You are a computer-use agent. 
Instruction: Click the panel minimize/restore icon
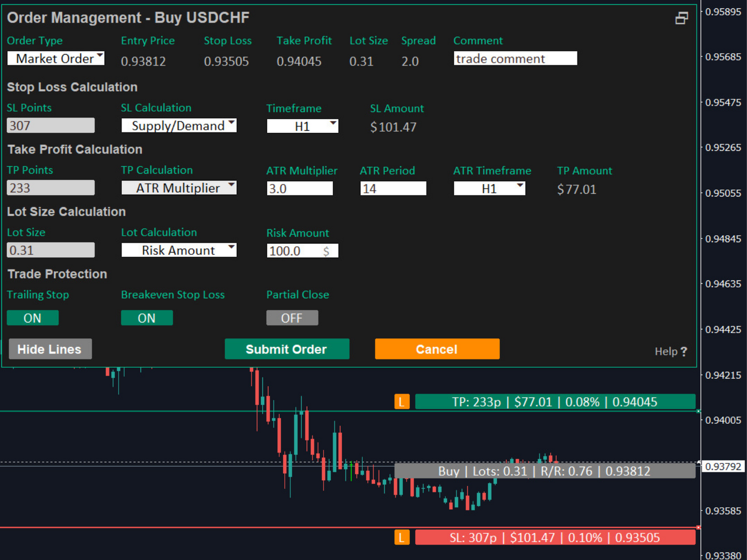[681, 19]
